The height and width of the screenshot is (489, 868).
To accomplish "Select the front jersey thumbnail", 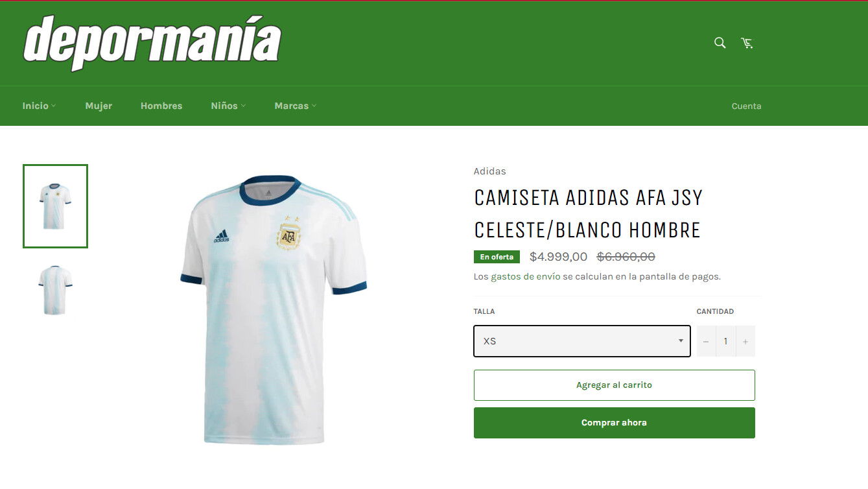I will [55, 206].
